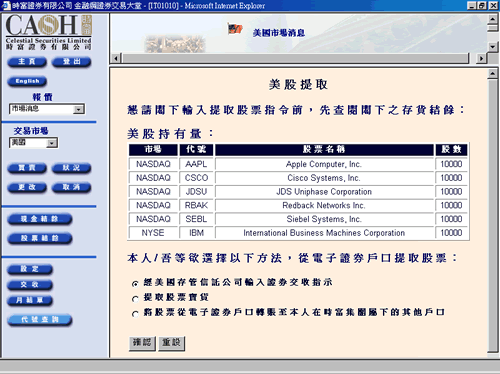
Task: Click the 股票名稱 column header
Action: pos(324,150)
